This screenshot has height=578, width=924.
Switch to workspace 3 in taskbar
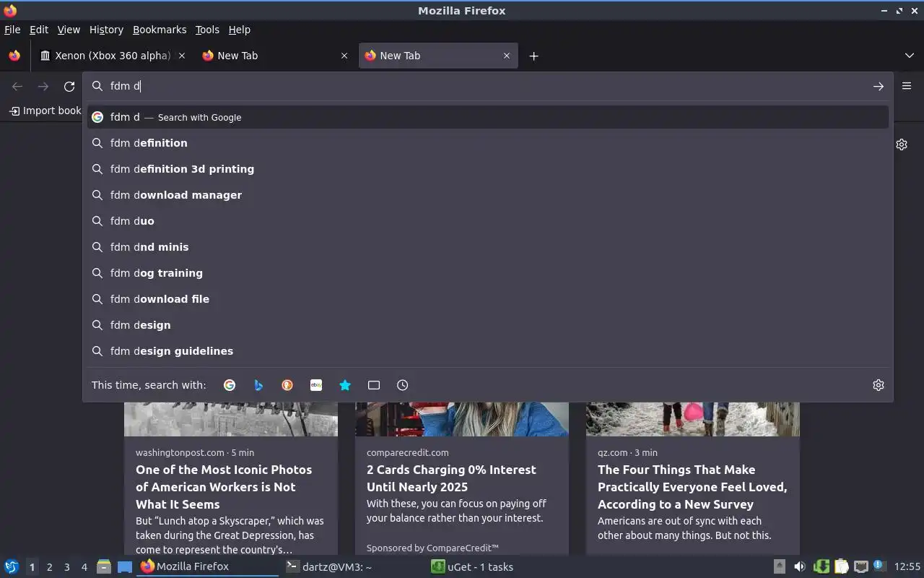coord(66,567)
